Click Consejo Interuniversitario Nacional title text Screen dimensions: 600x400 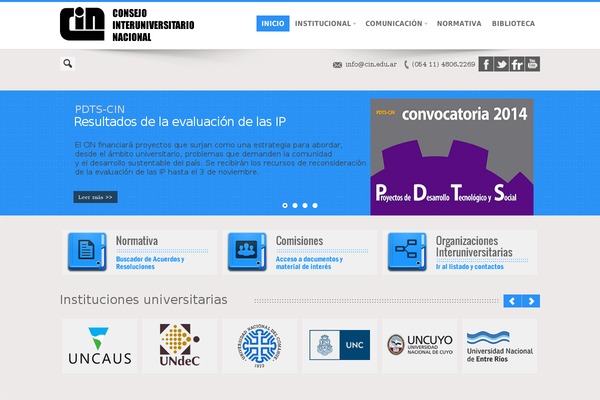(x=153, y=25)
